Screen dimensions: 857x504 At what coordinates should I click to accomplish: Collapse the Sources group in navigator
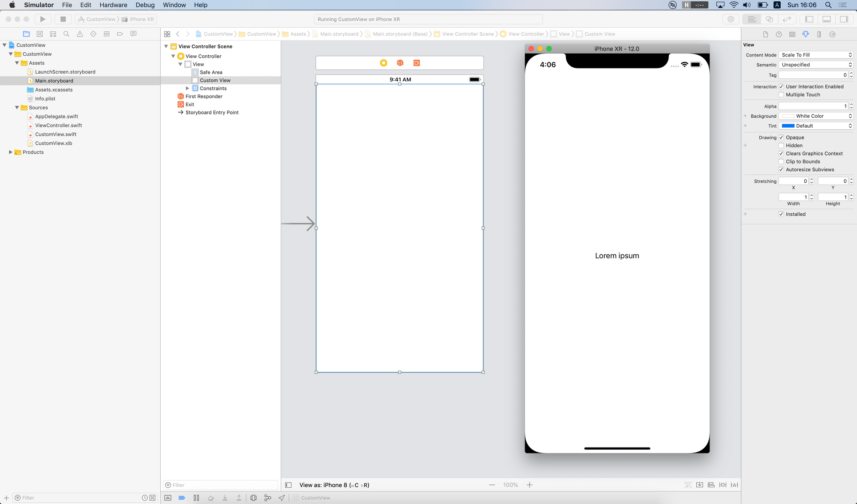click(17, 107)
